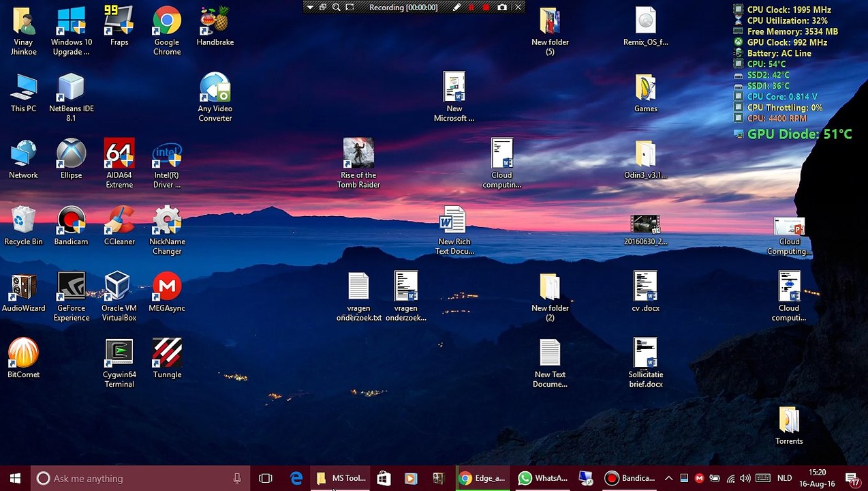Select the Tunngle desktop icon

point(167,359)
